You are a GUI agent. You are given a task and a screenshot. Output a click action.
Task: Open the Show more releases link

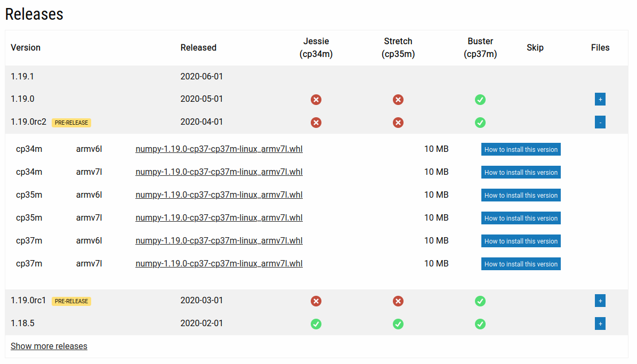(x=49, y=346)
